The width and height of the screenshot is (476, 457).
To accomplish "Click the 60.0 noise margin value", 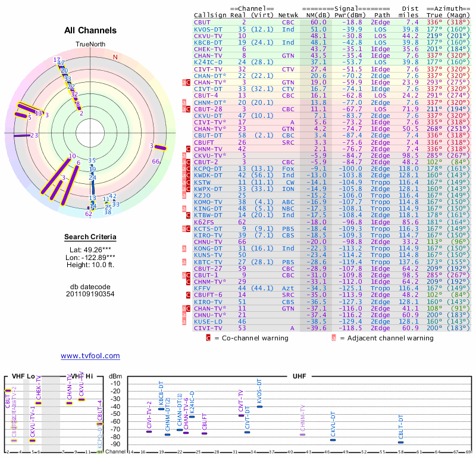I will coord(318,23).
